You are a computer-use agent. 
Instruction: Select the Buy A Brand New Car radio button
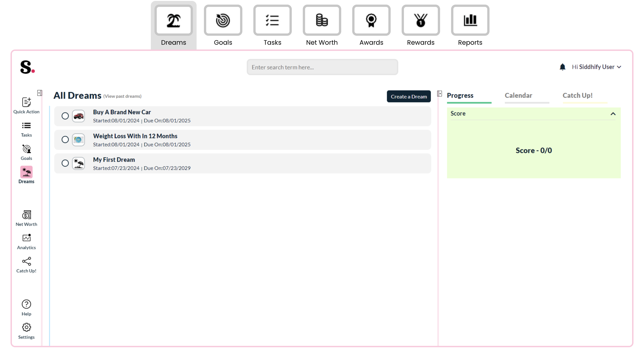coord(65,116)
